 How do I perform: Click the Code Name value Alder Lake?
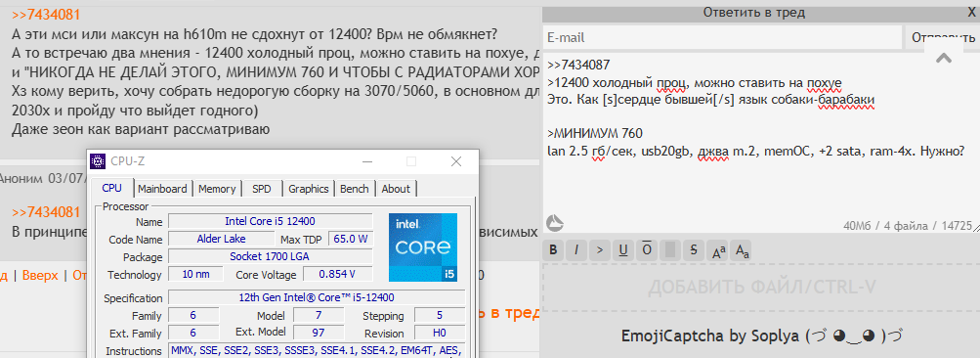pos(221,239)
